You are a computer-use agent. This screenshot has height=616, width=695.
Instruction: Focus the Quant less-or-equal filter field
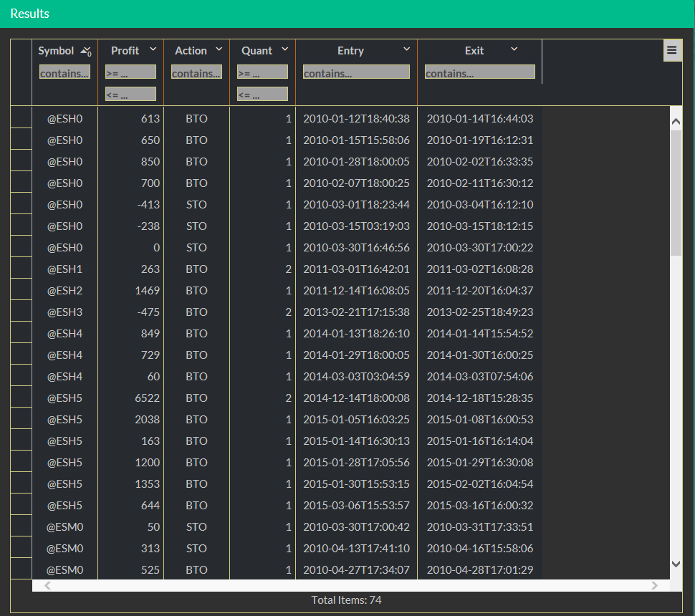[x=262, y=94]
